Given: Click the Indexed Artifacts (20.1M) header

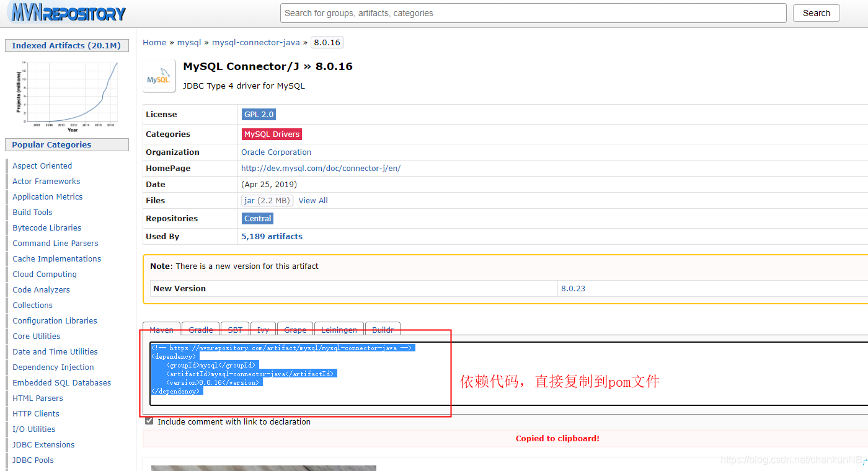Looking at the screenshot, I should (x=67, y=45).
